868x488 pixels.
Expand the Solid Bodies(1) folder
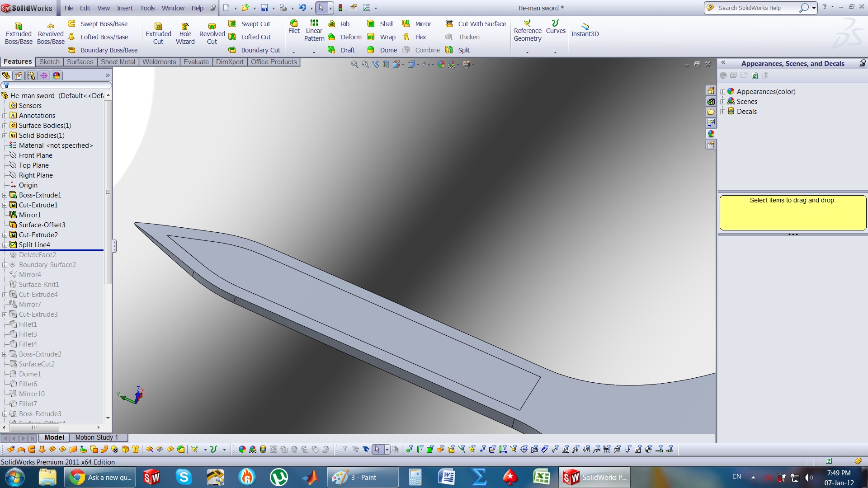click(x=5, y=136)
